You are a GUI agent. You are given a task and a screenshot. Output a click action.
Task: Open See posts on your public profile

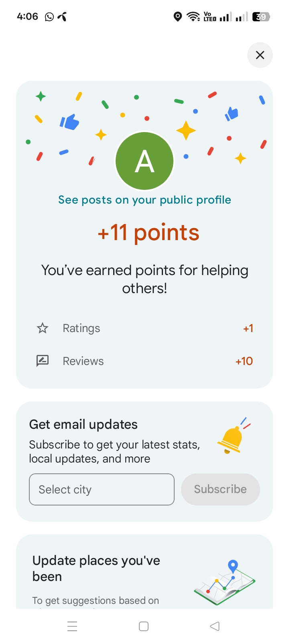point(144,200)
